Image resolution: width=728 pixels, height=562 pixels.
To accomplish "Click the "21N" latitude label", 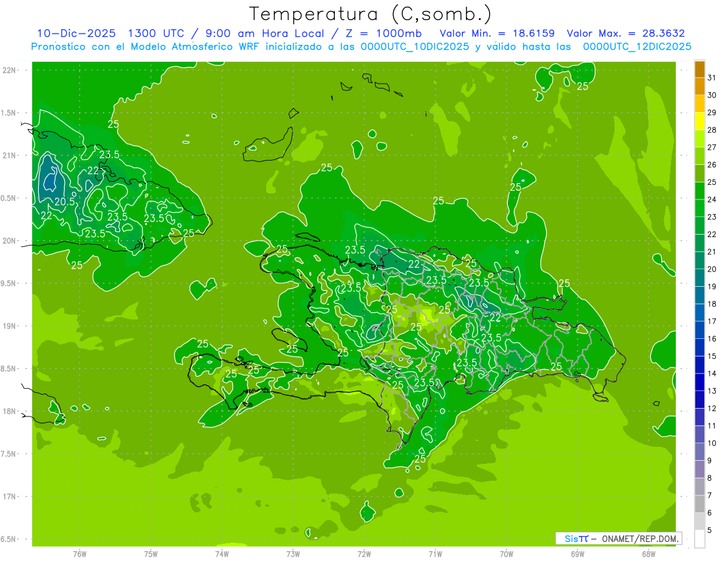I will (x=8, y=156).
